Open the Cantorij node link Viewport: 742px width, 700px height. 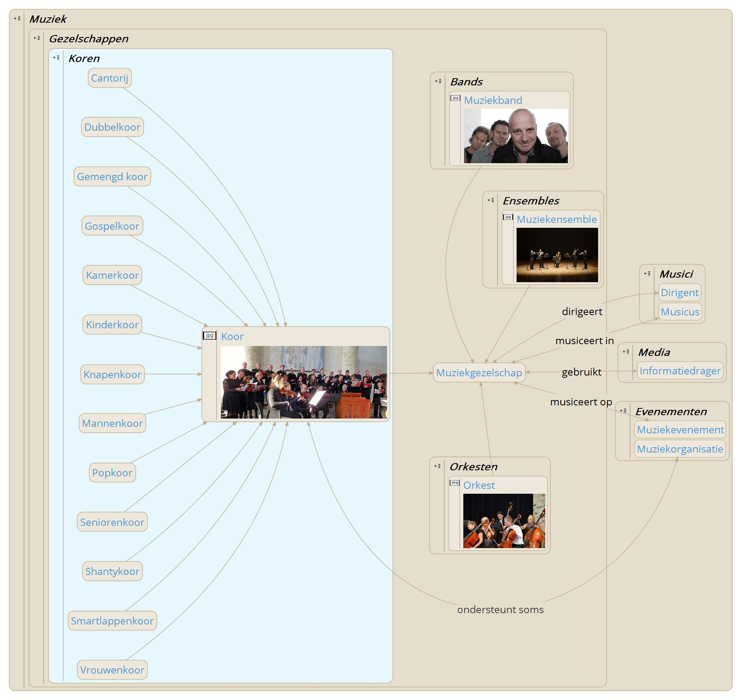click(110, 78)
